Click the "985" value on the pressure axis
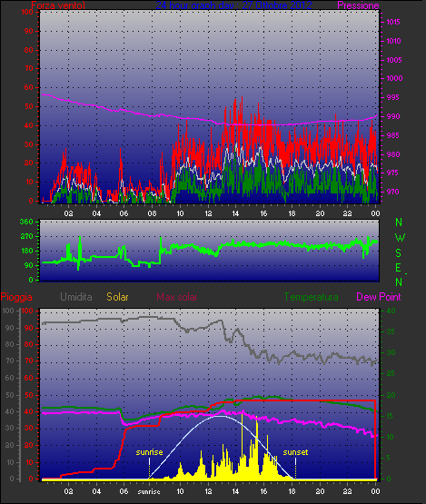The height and width of the screenshot is (504, 426). [393, 135]
